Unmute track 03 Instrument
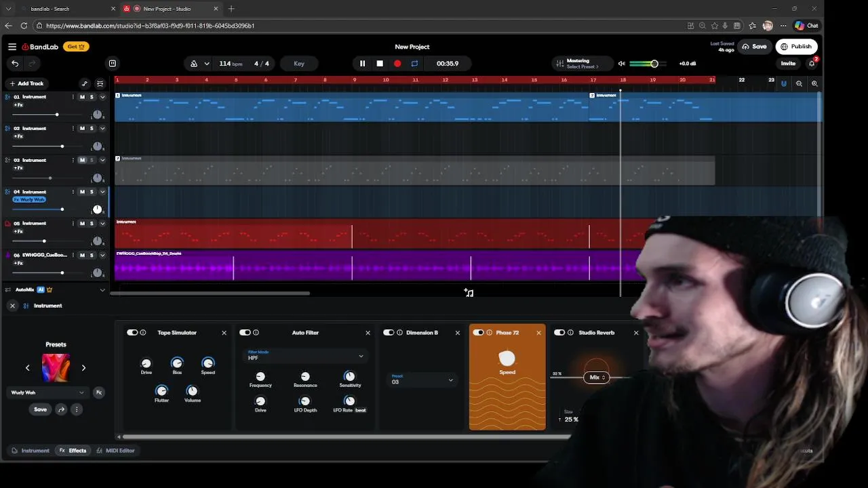This screenshot has height=488, width=868. click(x=82, y=160)
